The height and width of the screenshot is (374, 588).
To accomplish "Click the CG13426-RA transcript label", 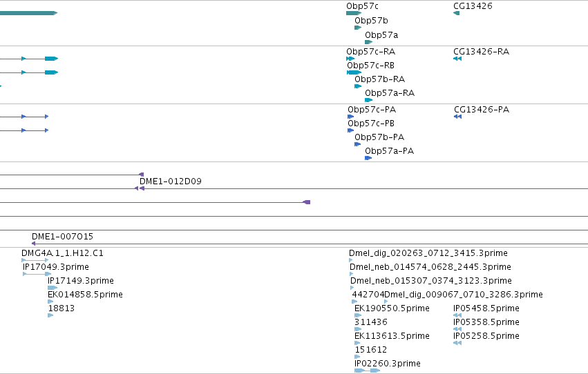I will (x=481, y=52).
